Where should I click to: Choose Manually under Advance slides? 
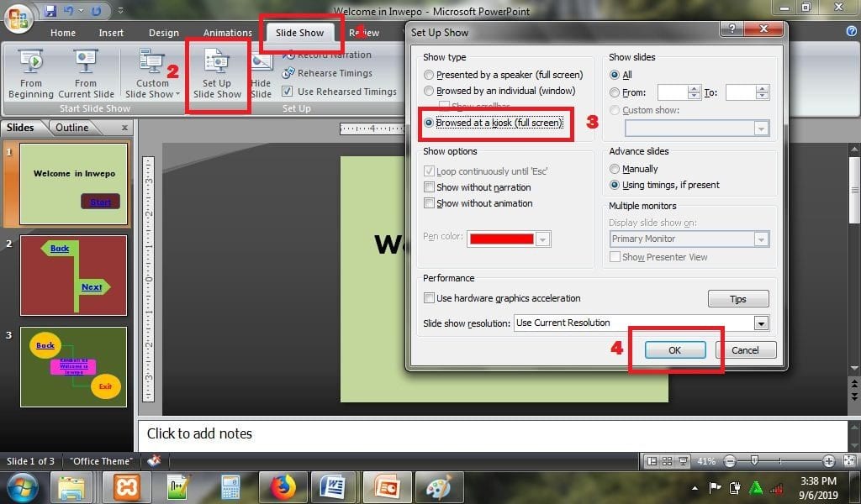click(x=634, y=169)
